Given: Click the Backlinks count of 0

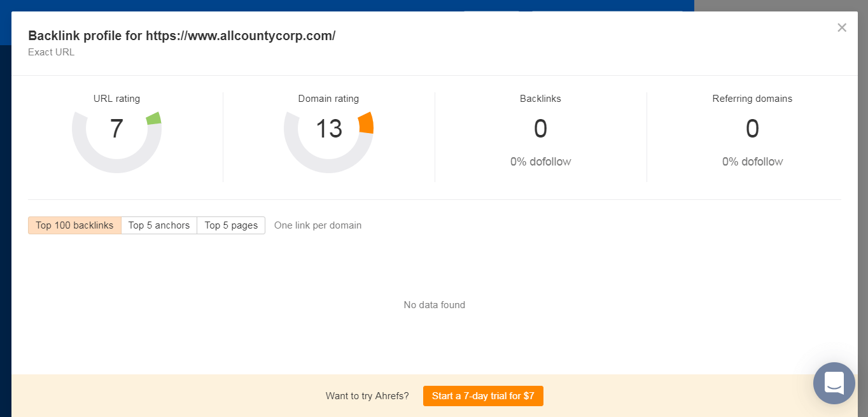Looking at the screenshot, I should [540, 129].
